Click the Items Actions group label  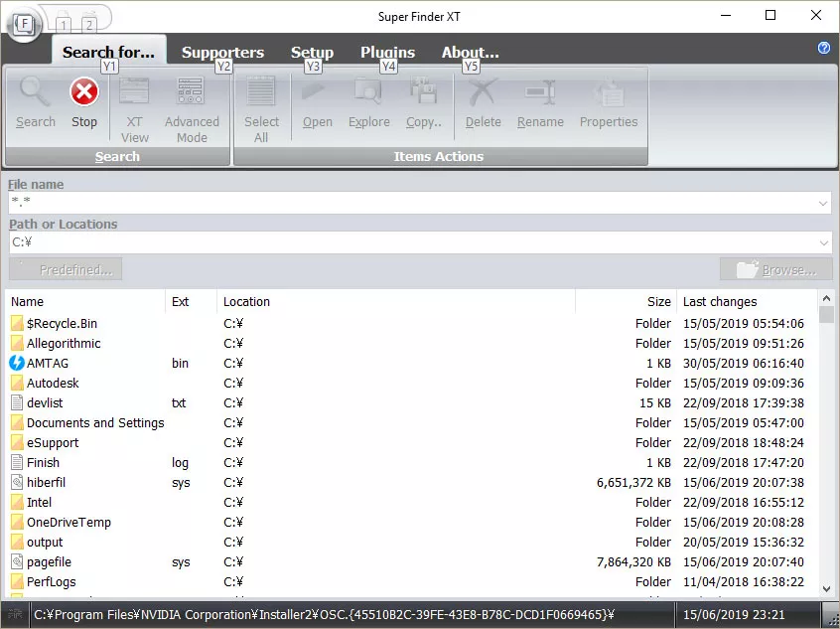pyautogui.click(x=439, y=156)
